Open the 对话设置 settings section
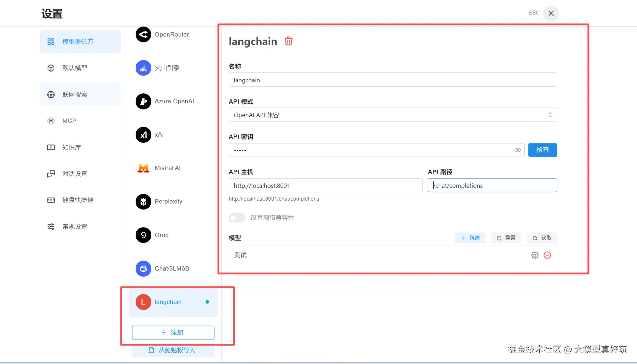Image resolution: width=637 pixels, height=364 pixels. [80, 174]
